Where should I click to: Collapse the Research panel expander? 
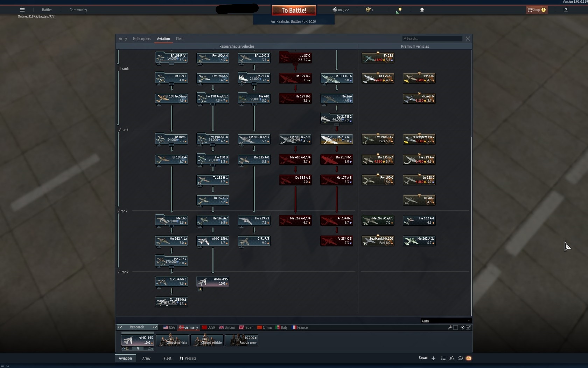tap(137, 327)
